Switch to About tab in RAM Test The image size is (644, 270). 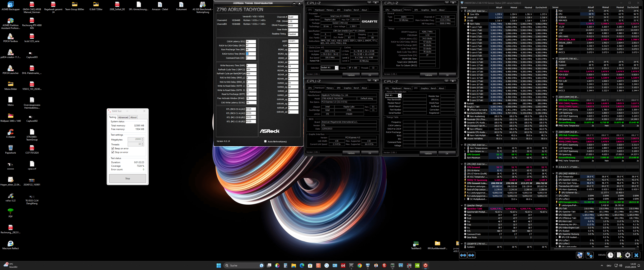[x=133, y=117]
